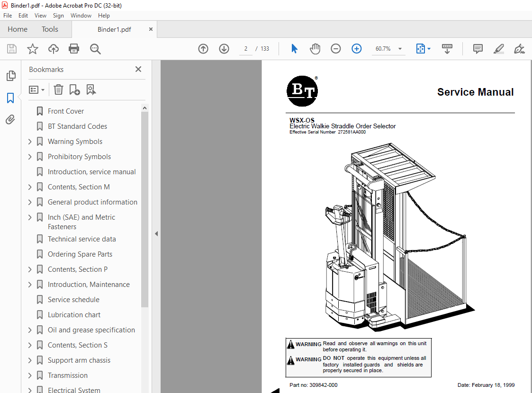
Task: Open the Sign menu
Action: click(58, 16)
